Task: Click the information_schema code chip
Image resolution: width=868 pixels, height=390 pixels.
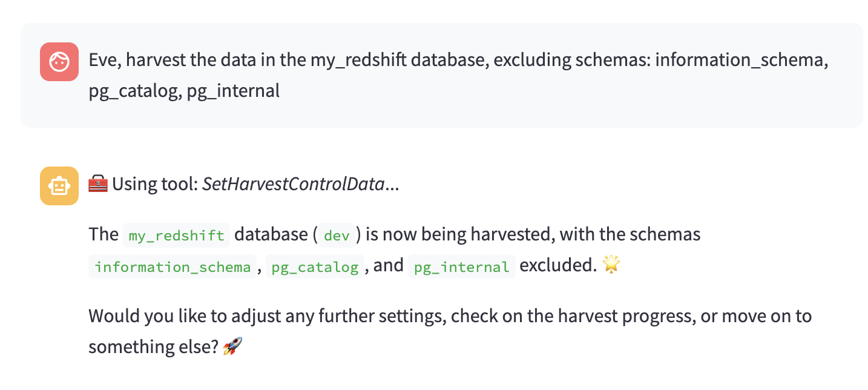Action: (173, 266)
